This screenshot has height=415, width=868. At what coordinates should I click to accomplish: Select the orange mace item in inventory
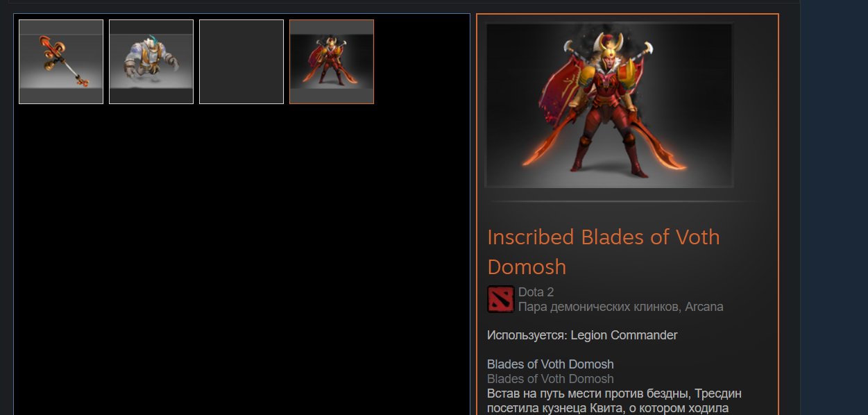[61, 62]
